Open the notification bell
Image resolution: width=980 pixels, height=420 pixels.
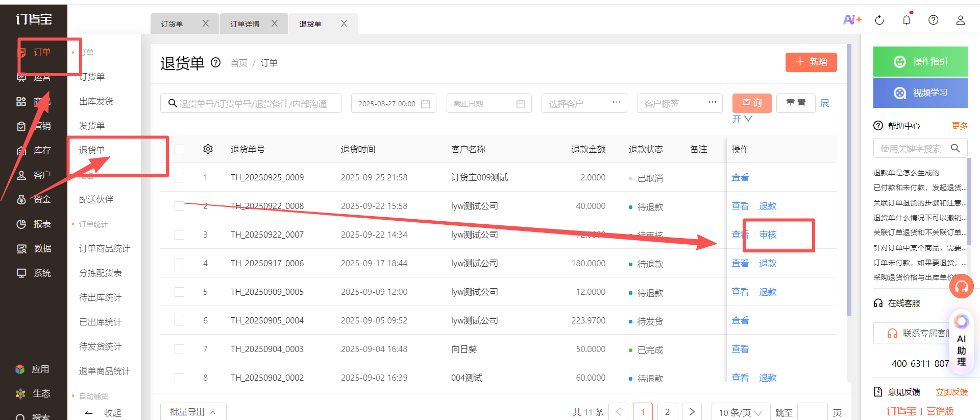(906, 20)
